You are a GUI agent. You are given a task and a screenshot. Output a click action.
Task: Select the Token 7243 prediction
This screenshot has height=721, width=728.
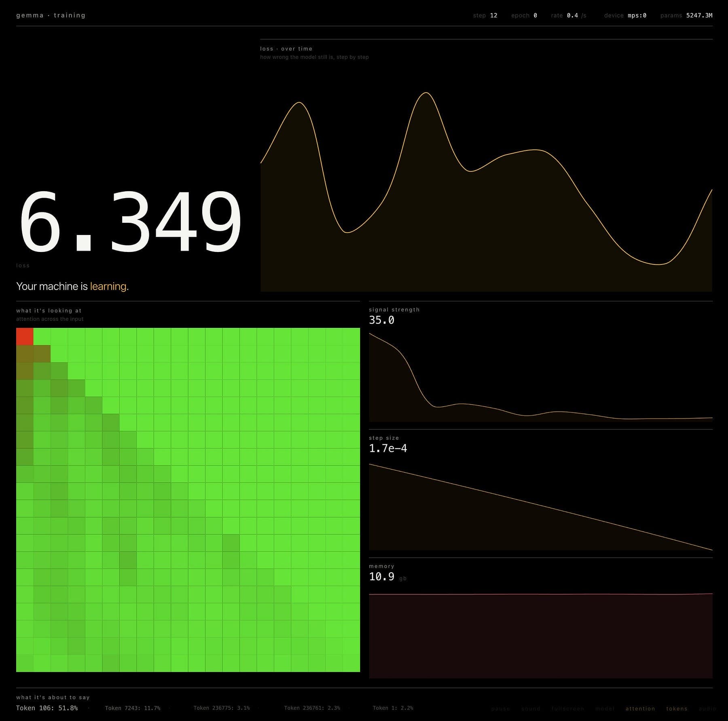tap(133, 708)
